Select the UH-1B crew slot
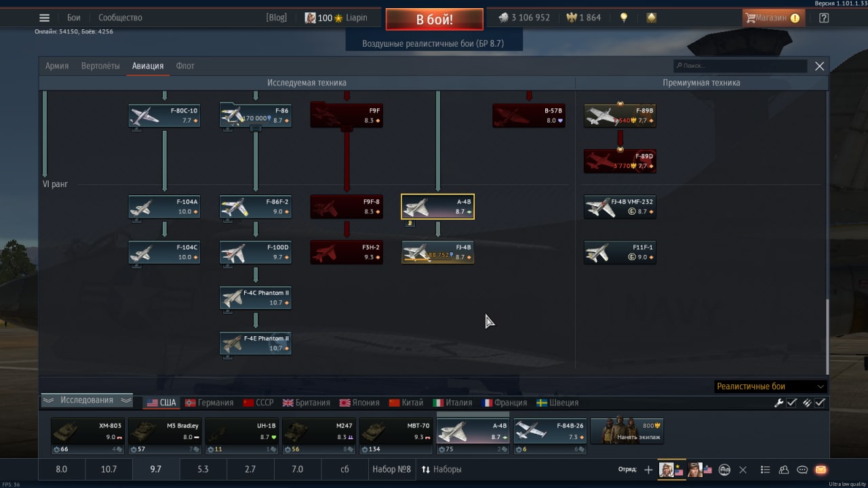 [241, 436]
